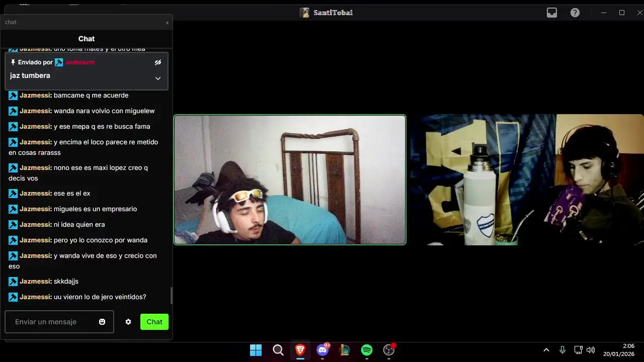
Task: Click badge icon beside 'skkdajjs' message
Action: click(x=13, y=282)
